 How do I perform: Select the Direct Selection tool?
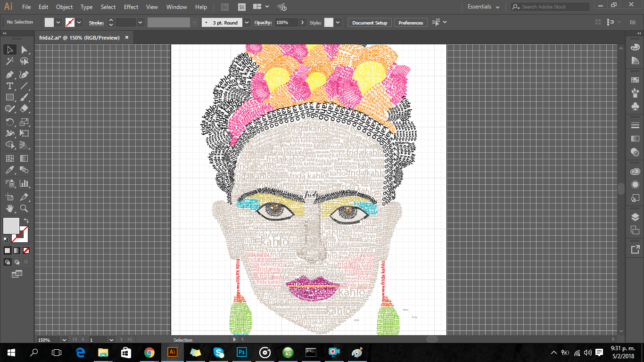coord(24,49)
